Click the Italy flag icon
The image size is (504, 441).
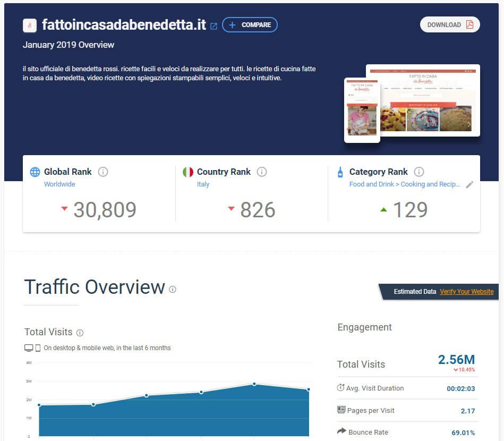[x=188, y=172]
